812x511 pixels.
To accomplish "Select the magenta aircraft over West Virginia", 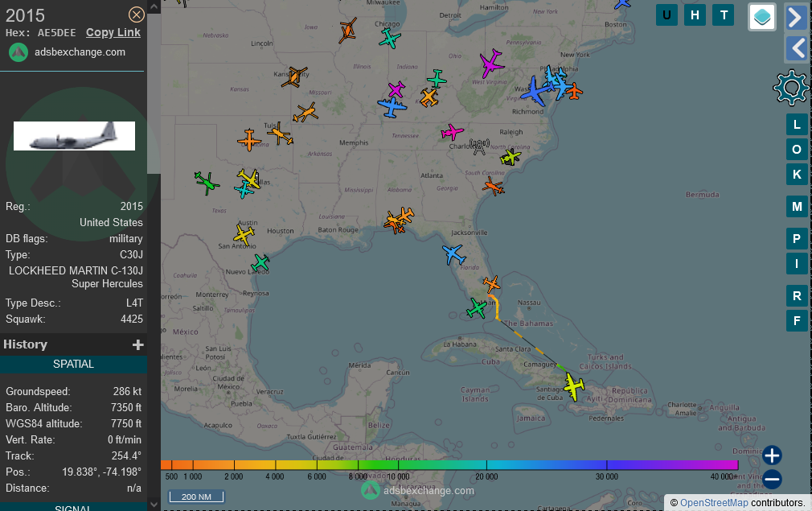I will click(x=490, y=64).
